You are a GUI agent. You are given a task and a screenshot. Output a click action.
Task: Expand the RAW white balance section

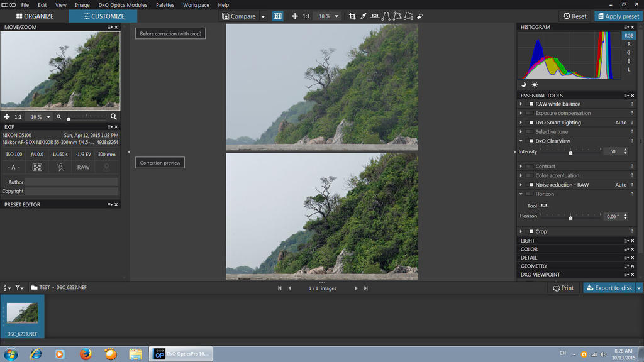pyautogui.click(x=521, y=104)
